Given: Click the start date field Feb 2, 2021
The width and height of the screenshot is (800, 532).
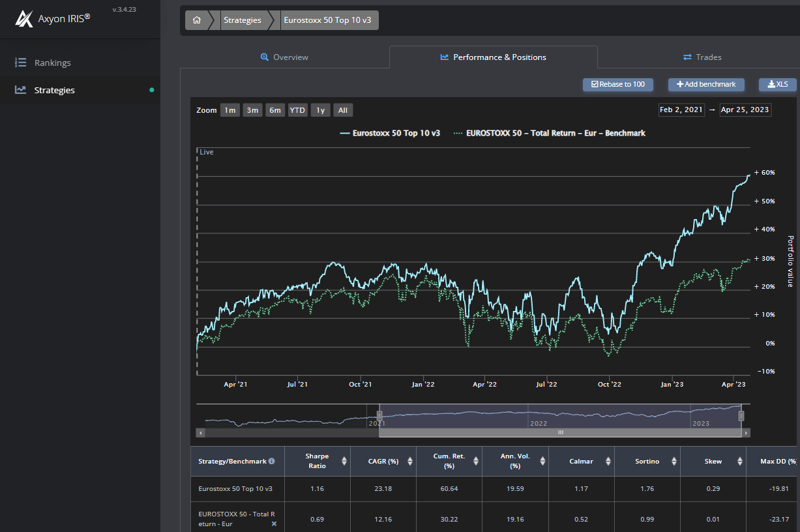Looking at the screenshot, I should (x=681, y=110).
